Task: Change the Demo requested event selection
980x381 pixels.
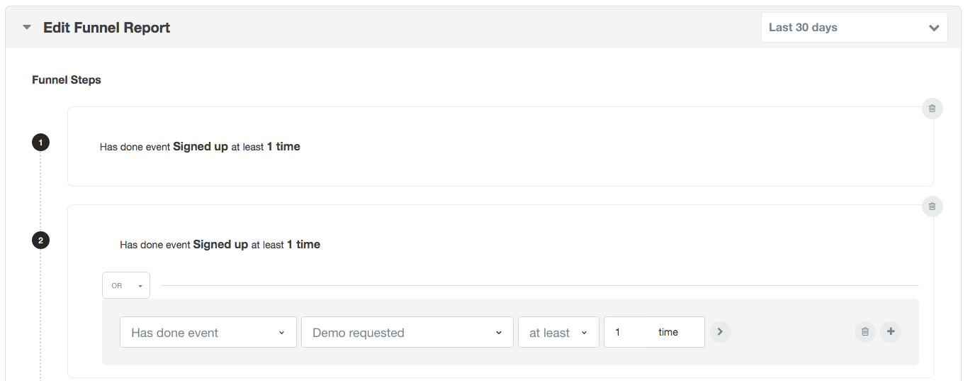Action: click(407, 332)
